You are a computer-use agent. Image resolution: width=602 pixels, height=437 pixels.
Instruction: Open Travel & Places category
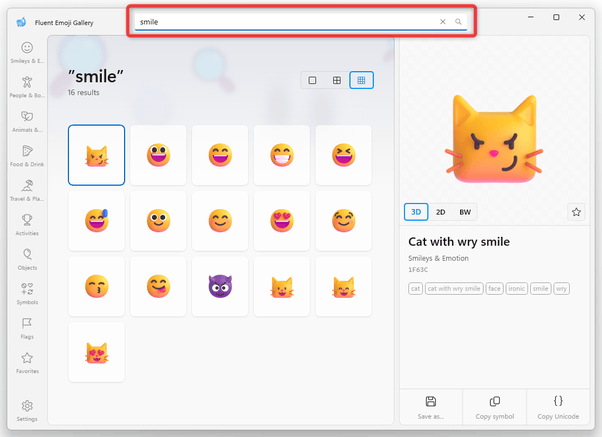[x=27, y=190]
